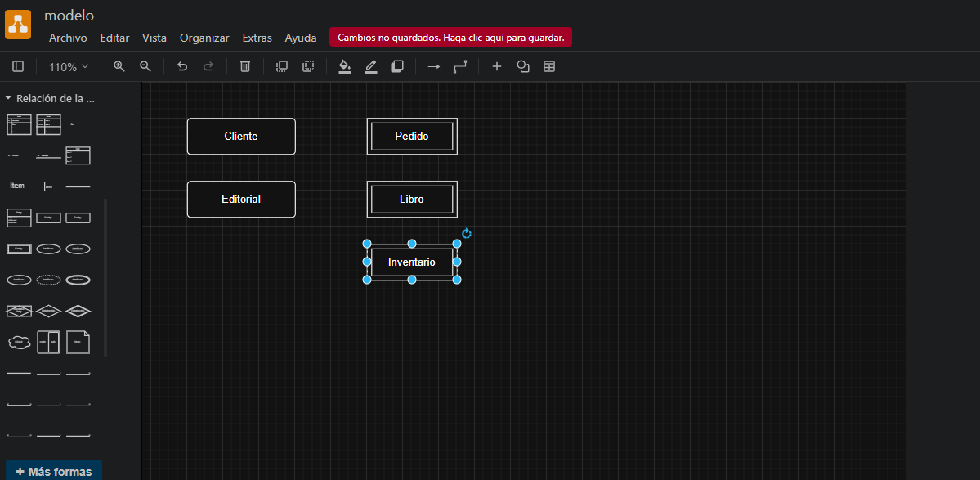Pick the dashed derived attribute ellipse
Viewport: 980px width, 480px height.
[49, 280]
